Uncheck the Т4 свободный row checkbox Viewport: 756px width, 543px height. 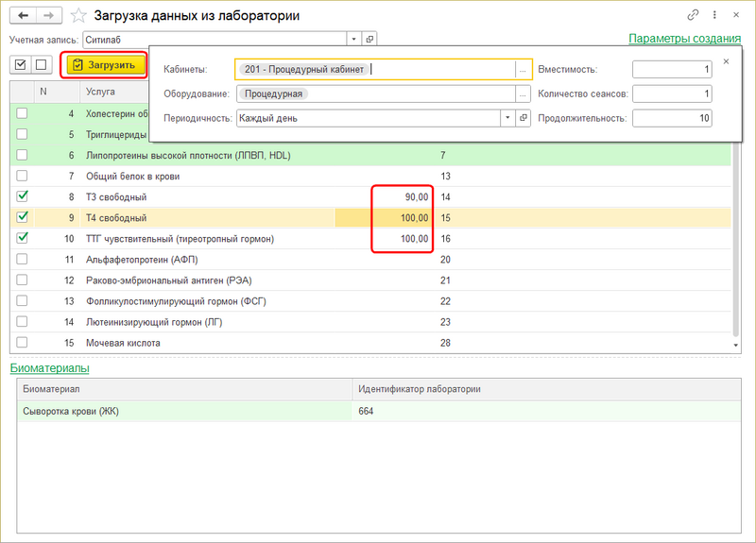coord(23,217)
